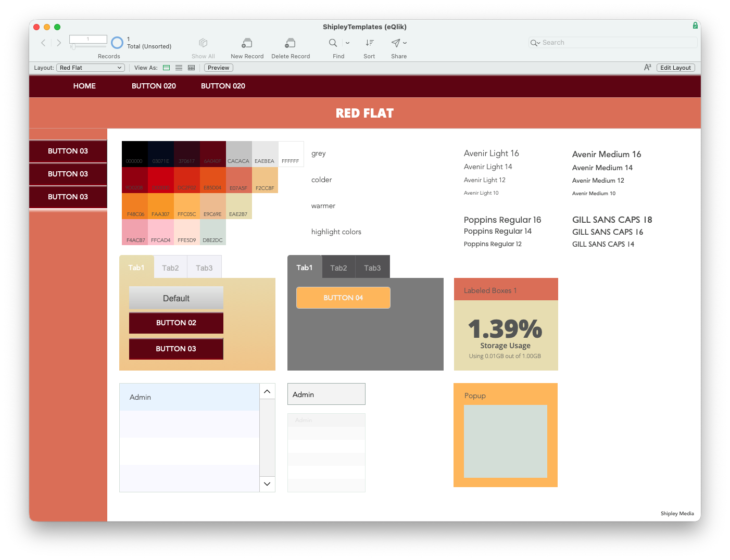
Task: Click the orange BUTTON 04
Action: tap(343, 298)
